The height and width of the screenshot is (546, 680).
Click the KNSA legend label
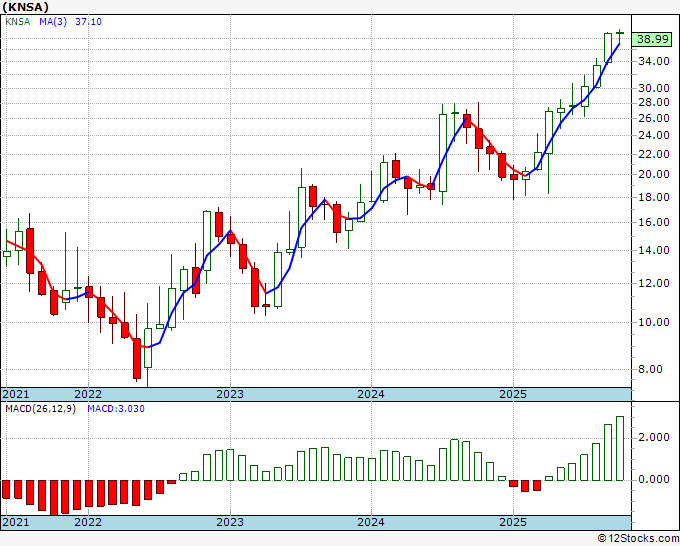click(x=17, y=22)
